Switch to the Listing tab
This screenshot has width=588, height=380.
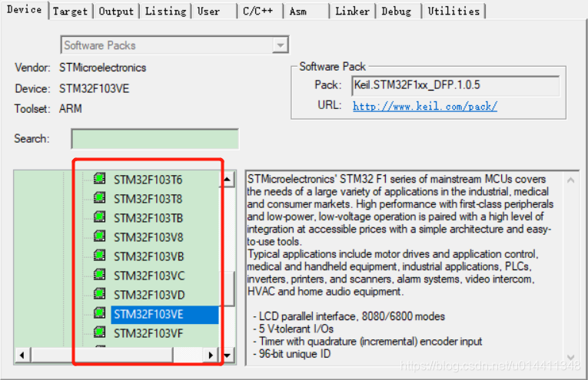point(165,12)
